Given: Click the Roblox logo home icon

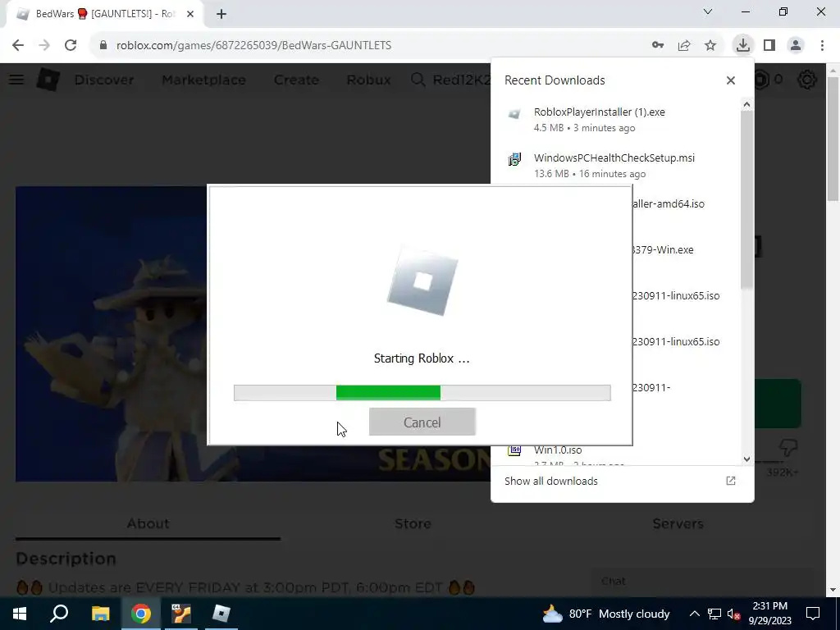Looking at the screenshot, I should tap(48, 80).
